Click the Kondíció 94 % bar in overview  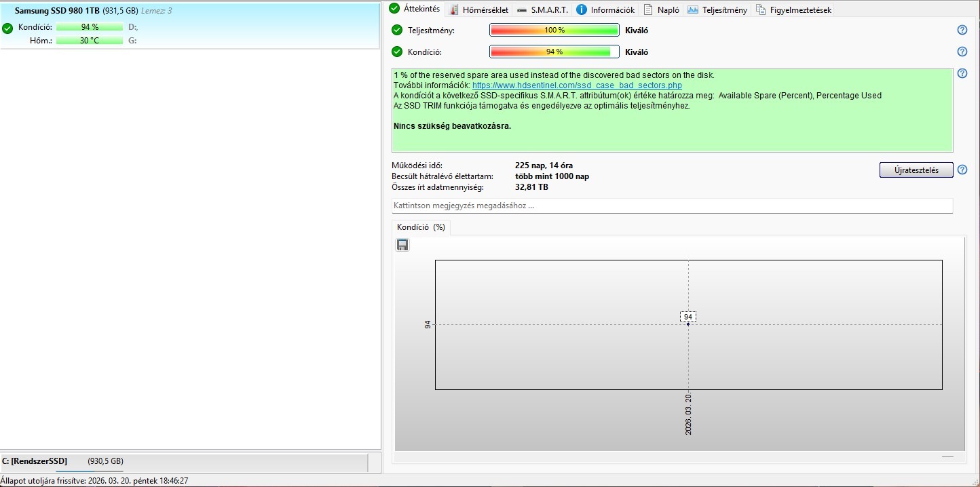point(554,52)
